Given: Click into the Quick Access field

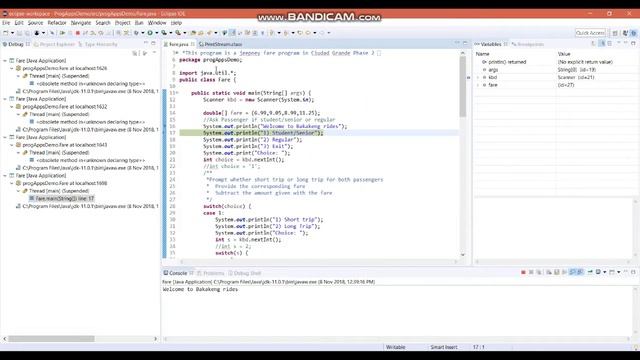Looking at the screenshot, I should click(590, 33).
